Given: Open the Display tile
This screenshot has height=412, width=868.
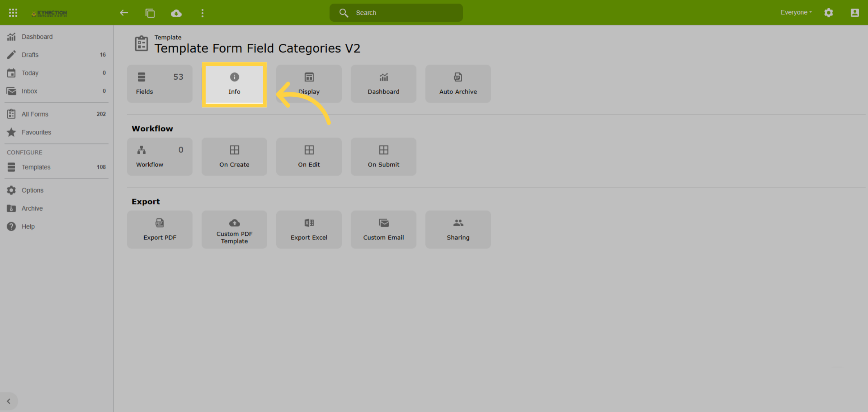Looking at the screenshot, I should 309,84.
